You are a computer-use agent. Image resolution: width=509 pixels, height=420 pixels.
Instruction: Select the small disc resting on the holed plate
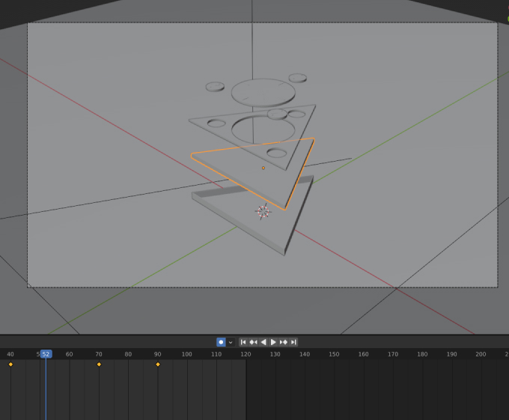(277, 115)
